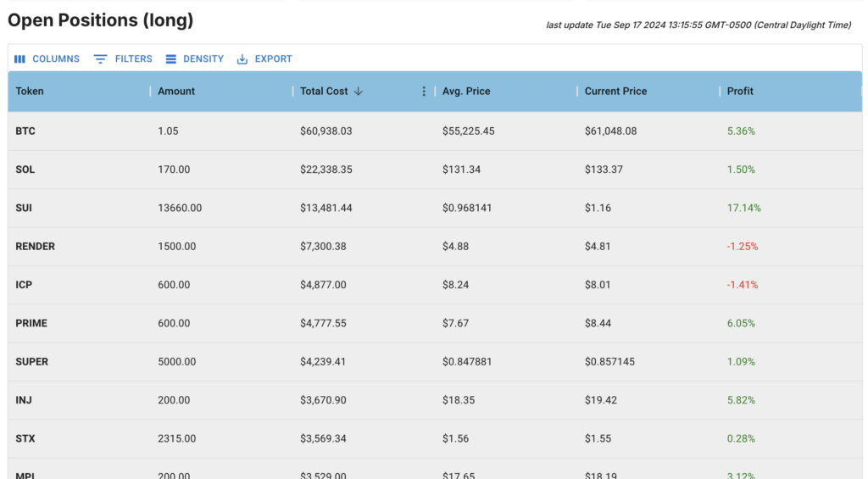
Task: Click the amount 1500.00 cell
Action: [221, 247]
